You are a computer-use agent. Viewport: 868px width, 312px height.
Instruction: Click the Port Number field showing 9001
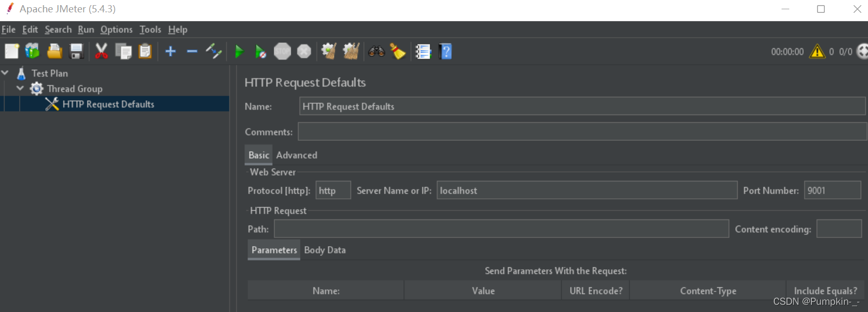coord(832,190)
